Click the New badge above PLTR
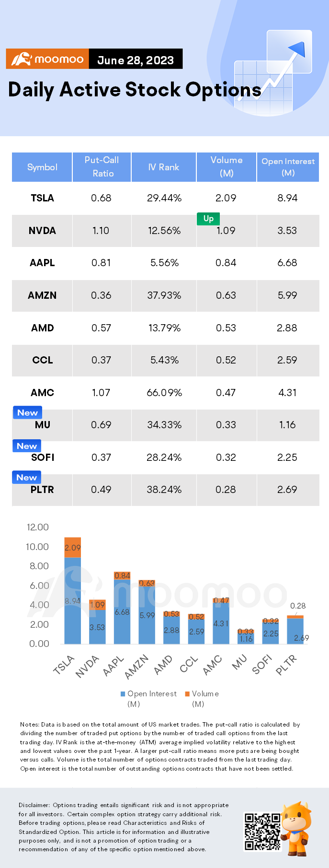Screen dimensions: 329x868 coord(27,478)
